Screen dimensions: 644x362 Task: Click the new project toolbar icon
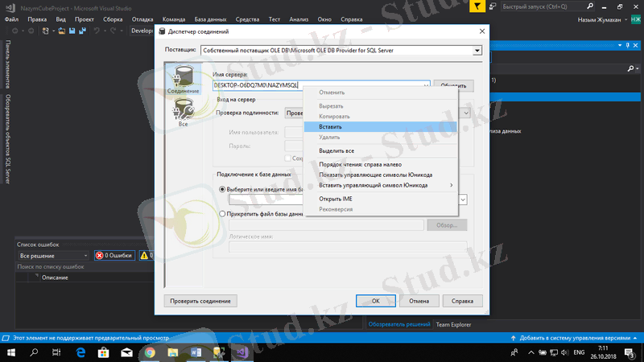[45, 31]
